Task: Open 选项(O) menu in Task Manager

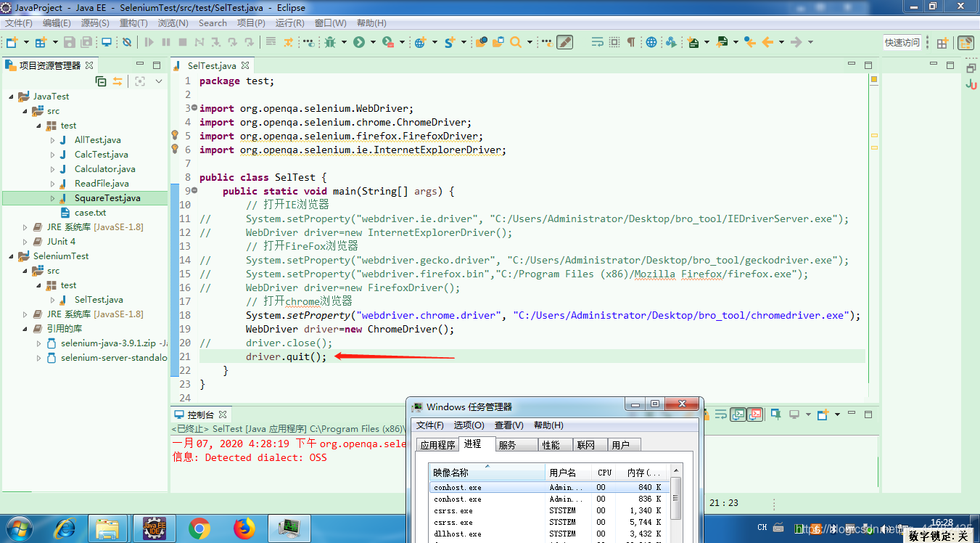Action: pyautogui.click(x=469, y=425)
